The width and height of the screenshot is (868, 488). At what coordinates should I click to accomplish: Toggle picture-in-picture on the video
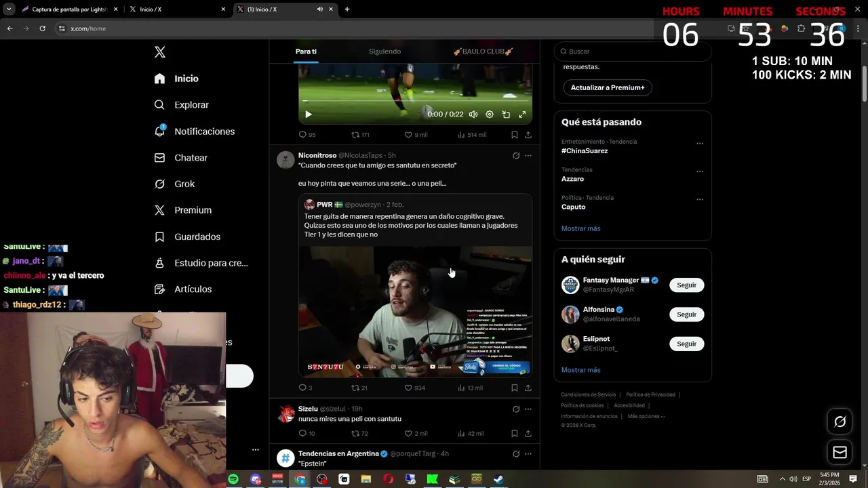click(506, 115)
